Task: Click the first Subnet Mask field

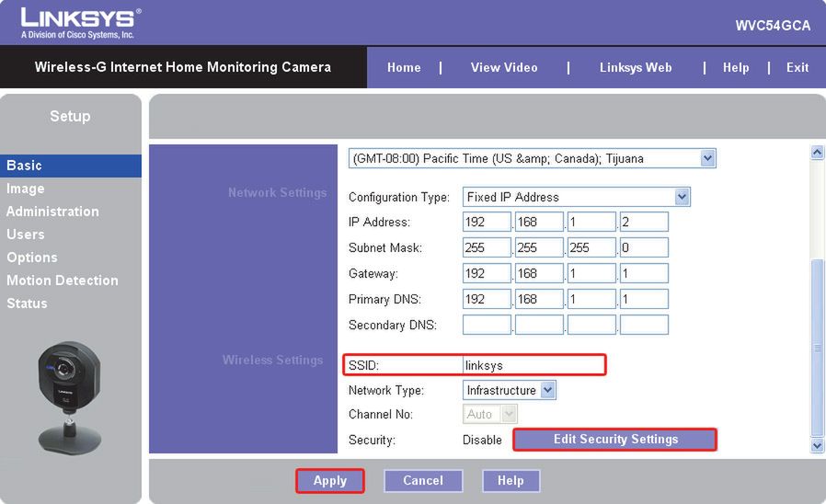Action: (x=487, y=247)
